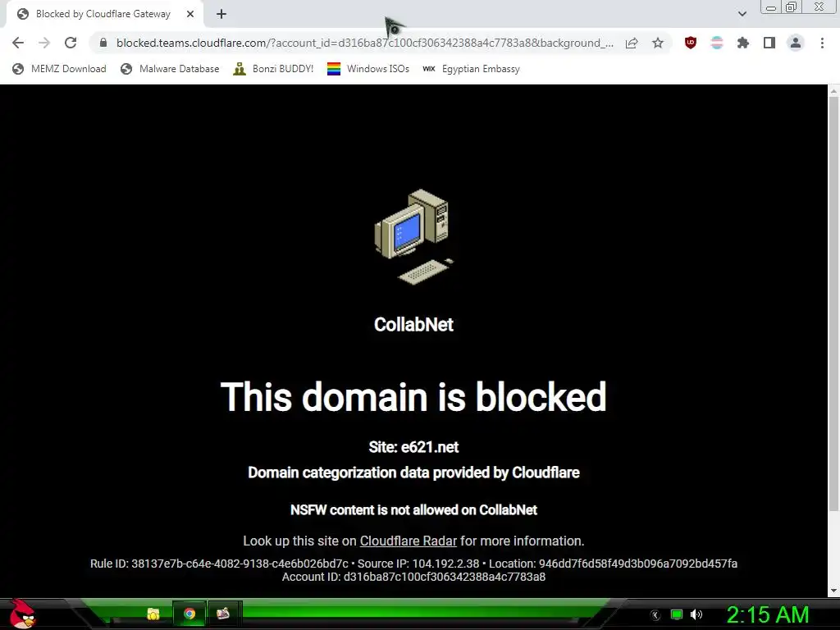
Task: Open the Windows ISOs bookmark
Action: [368, 69]
